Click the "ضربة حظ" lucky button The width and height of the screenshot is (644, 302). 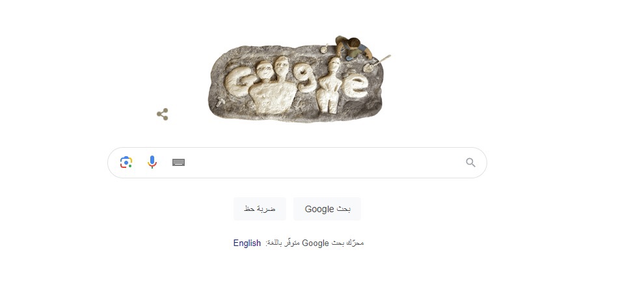point(260,209)
